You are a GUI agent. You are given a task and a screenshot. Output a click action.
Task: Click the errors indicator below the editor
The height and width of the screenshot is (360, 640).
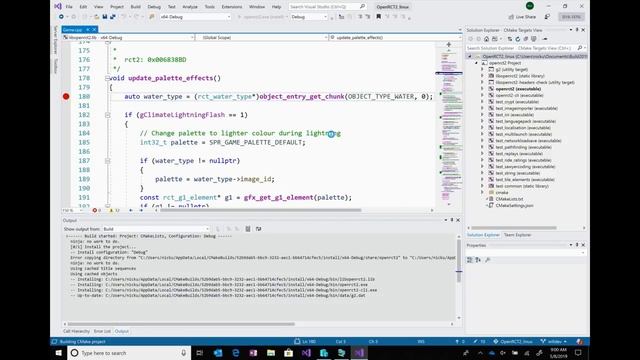[x=96, y=210]
